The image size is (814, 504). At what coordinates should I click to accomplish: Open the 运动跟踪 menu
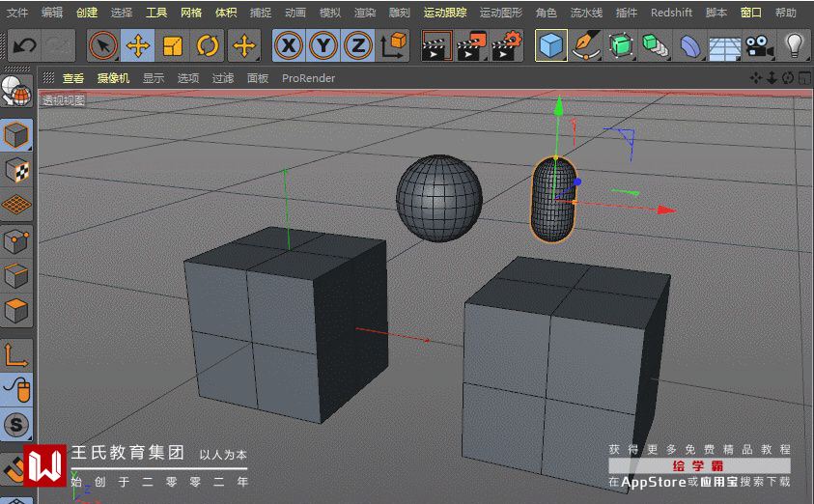point(445,13)
